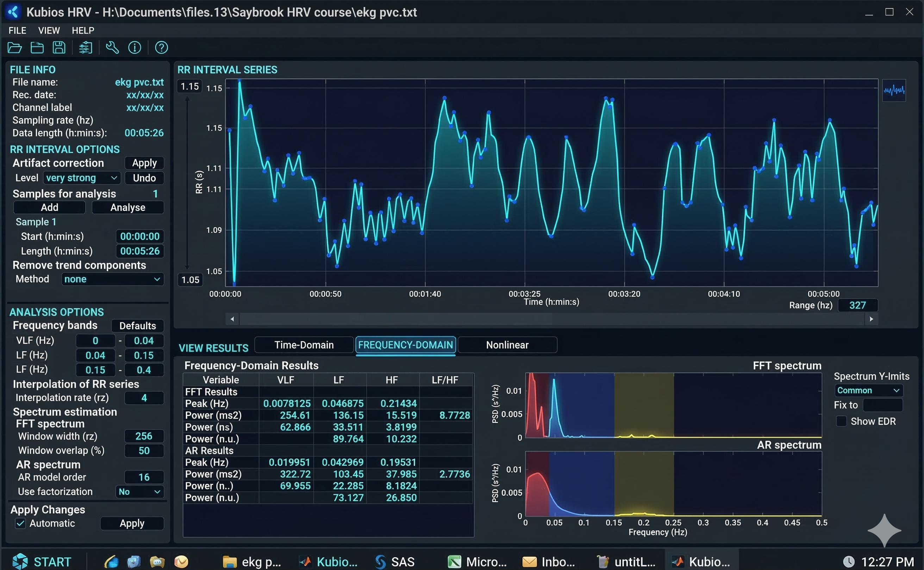Open preferences sliders icon in toolbar

[x=85, y=47]
